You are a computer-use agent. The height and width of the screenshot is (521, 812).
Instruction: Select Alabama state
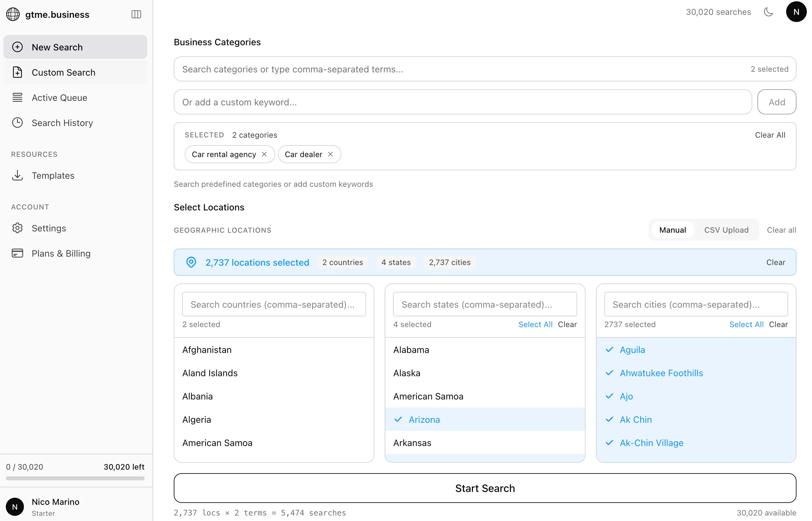coord(485,349)
